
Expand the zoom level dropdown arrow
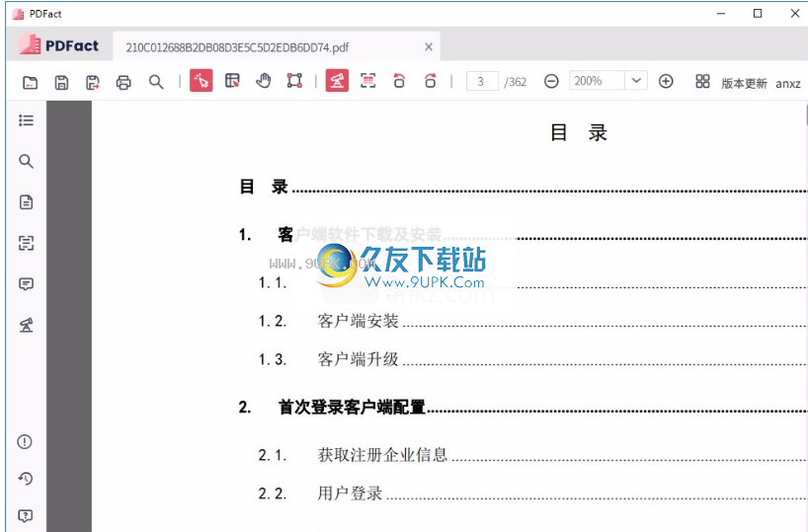coord(636,81)
